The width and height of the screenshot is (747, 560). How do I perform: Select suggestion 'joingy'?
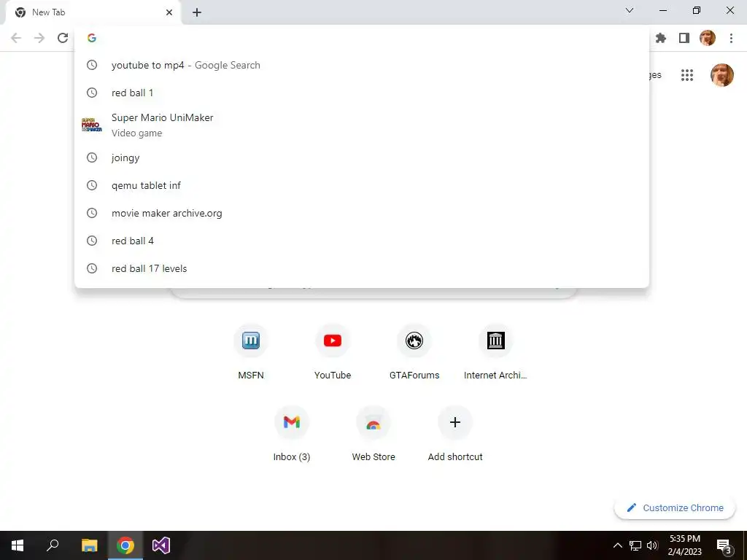[x=362, y=157]
